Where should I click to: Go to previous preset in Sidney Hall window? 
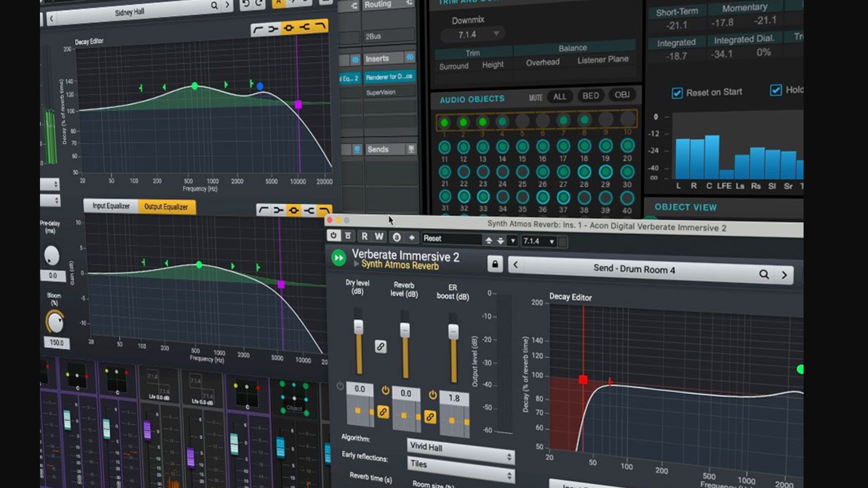(52, 19)
